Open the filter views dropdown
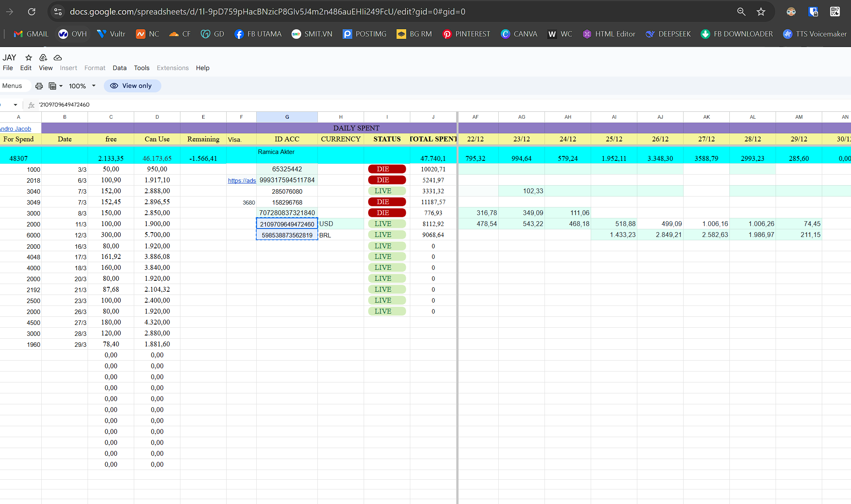 pos(56,86)
